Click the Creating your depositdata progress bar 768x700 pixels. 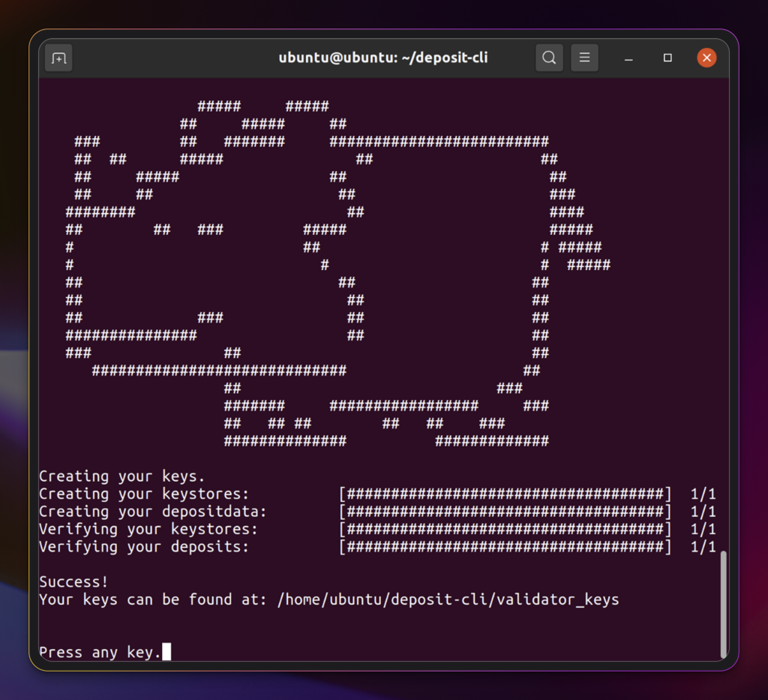pos(505,512)
